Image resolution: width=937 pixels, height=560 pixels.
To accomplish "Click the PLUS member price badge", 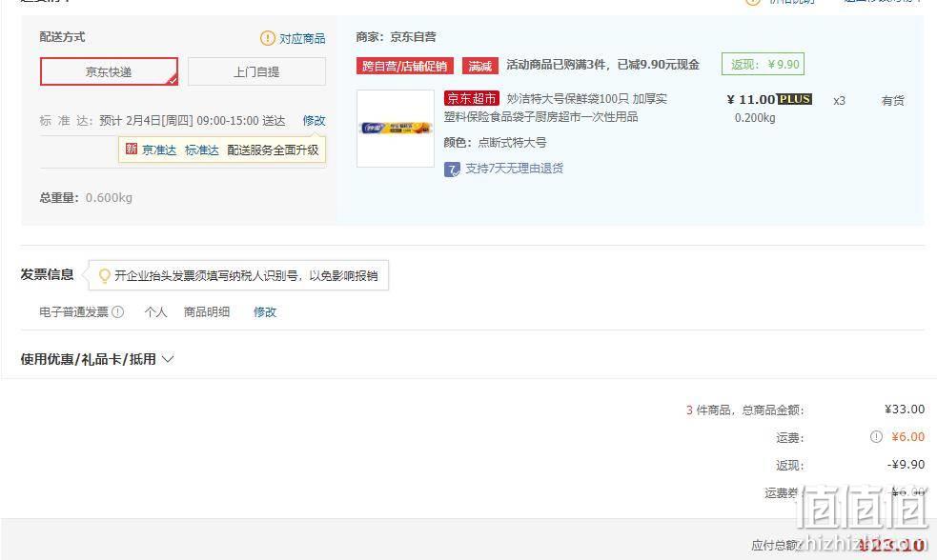I will click(x=794, y=99).
